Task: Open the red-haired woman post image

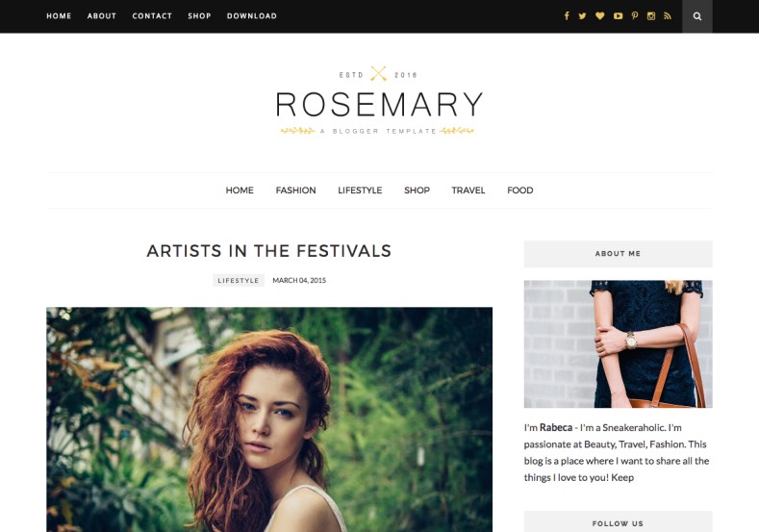Action: tap(269, 419)
